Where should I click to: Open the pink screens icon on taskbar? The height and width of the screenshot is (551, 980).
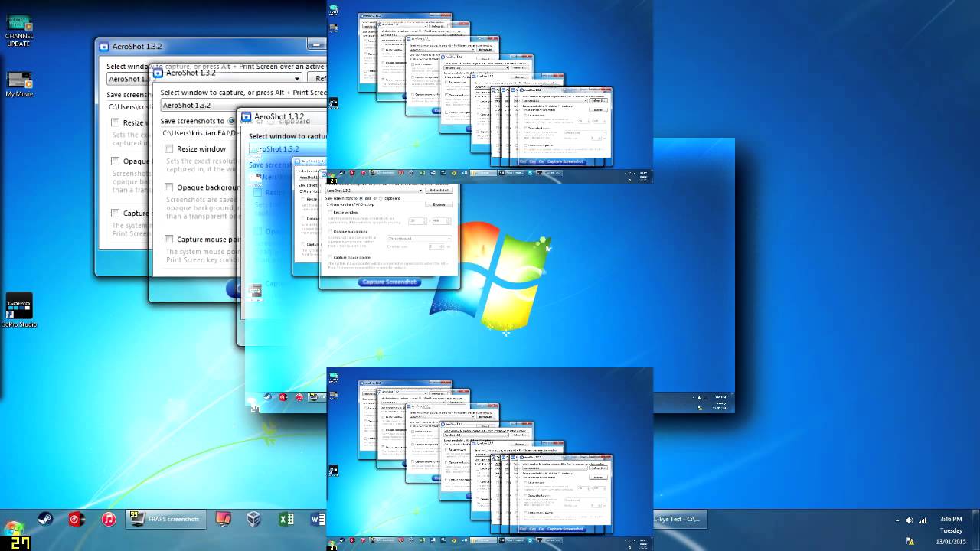[x=223, y=520]
